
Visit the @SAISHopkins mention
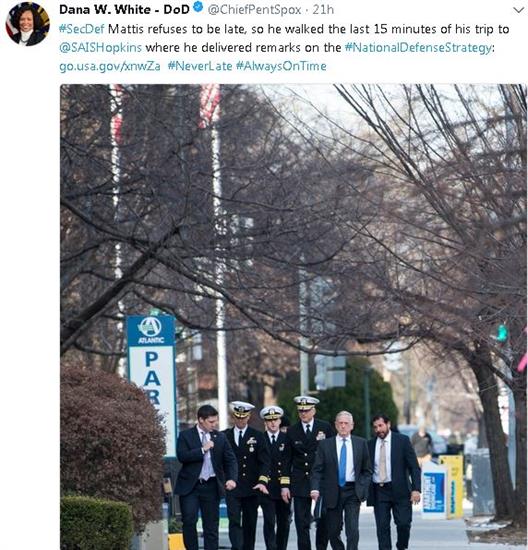click(101, 47)
